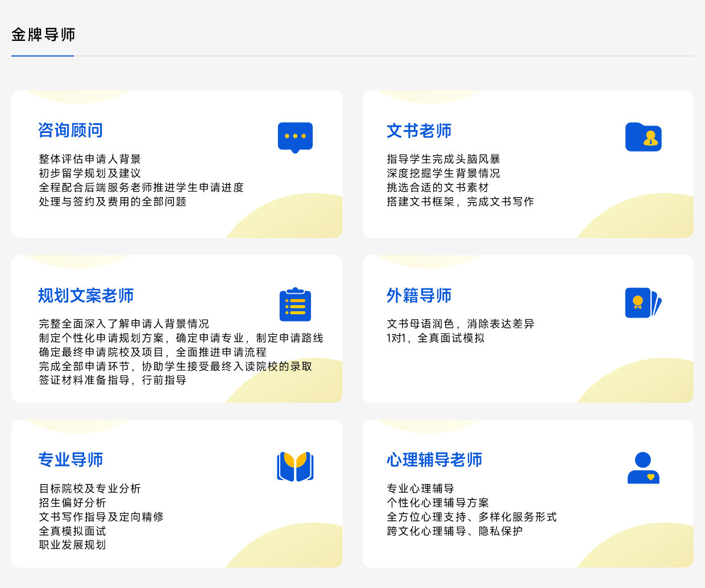Image resolution: width=705 pixels, height=588 pixels.
Task: Click the person with heart icon for 心理辅导老师
Action: point(643,468)
